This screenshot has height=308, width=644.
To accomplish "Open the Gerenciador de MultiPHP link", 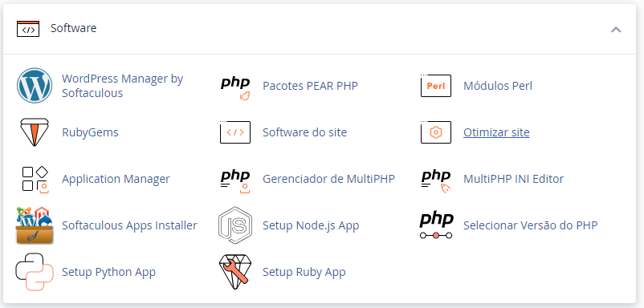I will coord(328,179).
